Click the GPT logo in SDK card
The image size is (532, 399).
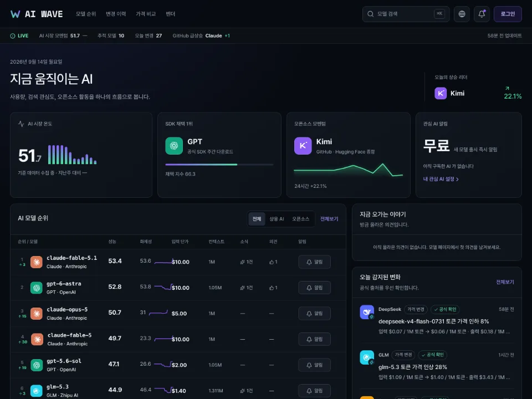point(174,146)
